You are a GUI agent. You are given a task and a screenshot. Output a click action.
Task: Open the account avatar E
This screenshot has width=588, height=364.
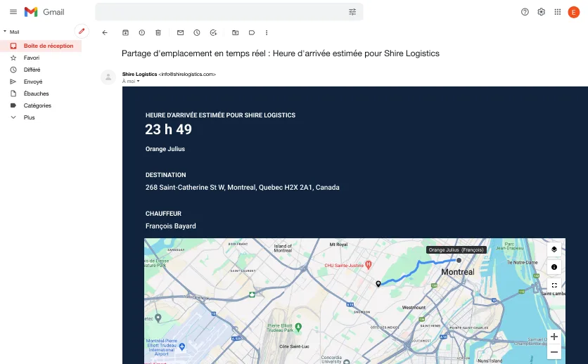(574, 12)
